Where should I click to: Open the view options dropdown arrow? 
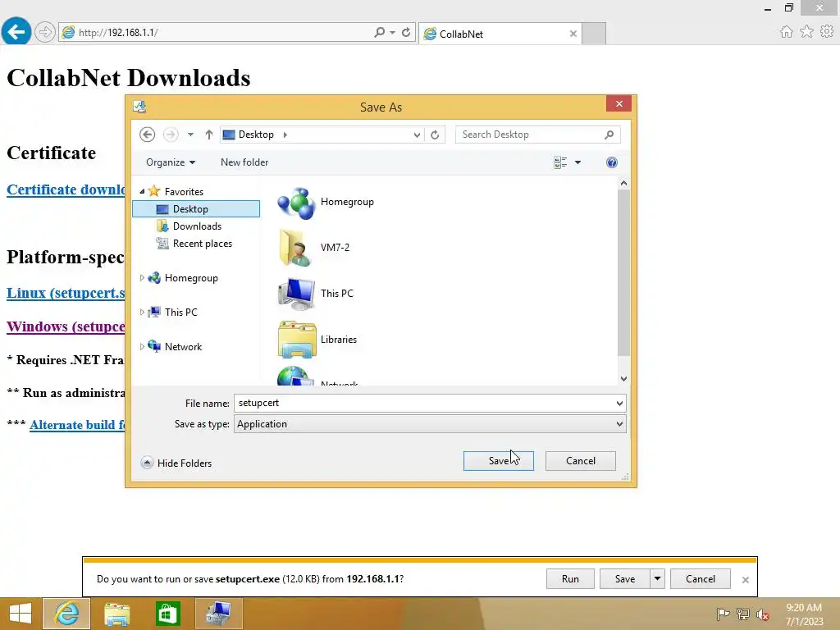tap(578, 162)
